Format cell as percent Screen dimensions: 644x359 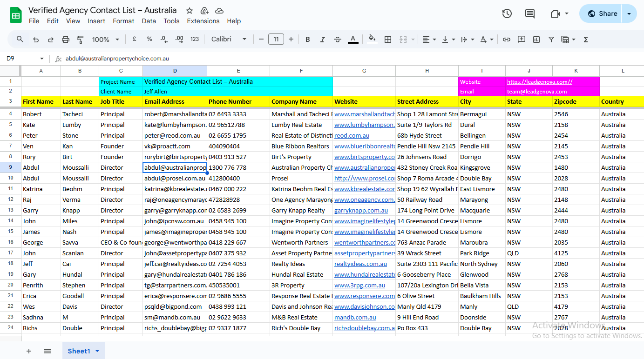coord(149,40)
